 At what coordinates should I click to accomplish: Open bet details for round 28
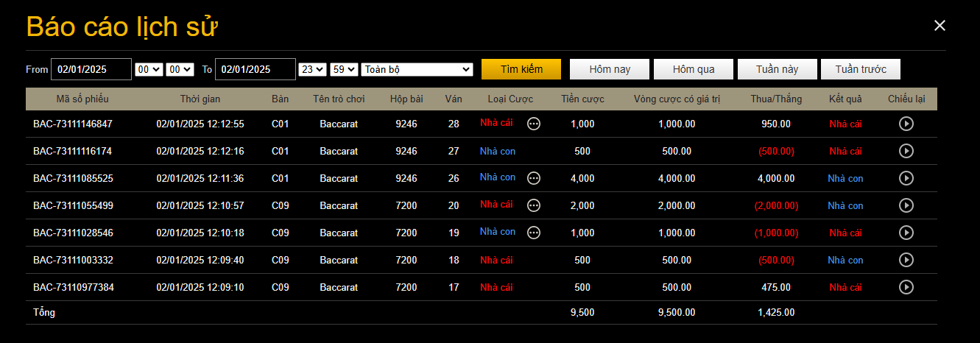coord(534,124)
